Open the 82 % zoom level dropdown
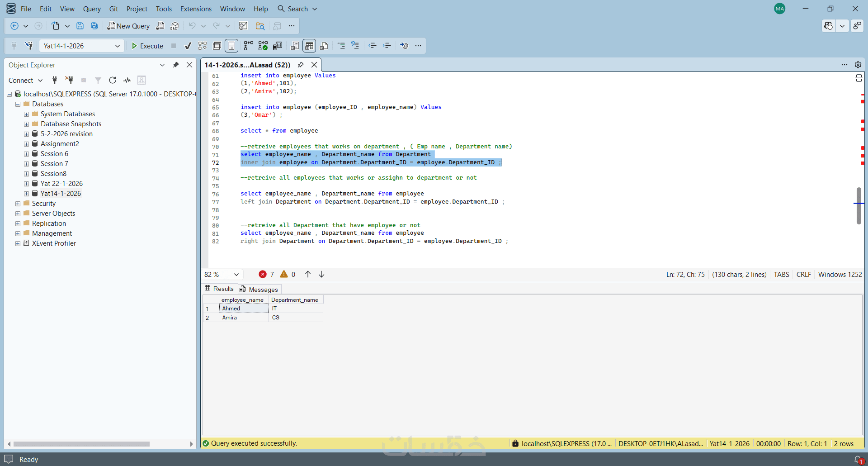 click(x=236, y=275)
